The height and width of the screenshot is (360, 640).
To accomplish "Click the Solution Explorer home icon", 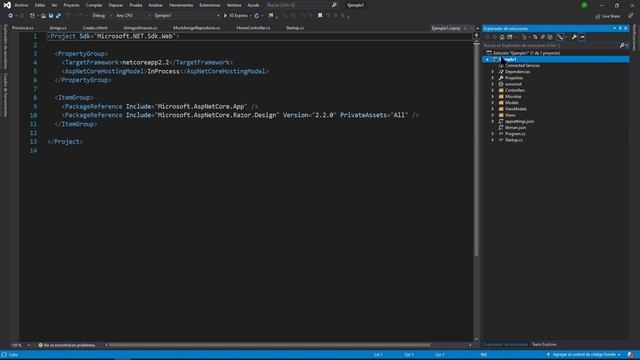I will pyautogui.click(x=502, y=37).
